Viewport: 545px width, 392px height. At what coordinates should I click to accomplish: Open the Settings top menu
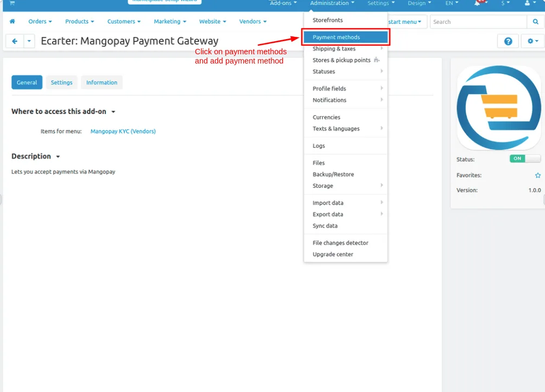coord(381,3)
